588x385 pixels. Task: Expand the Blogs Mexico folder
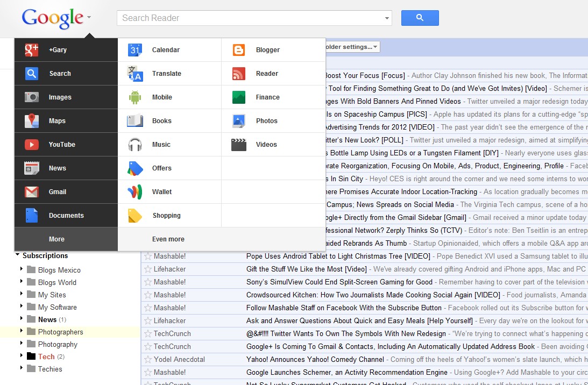(x=22, y=269)
